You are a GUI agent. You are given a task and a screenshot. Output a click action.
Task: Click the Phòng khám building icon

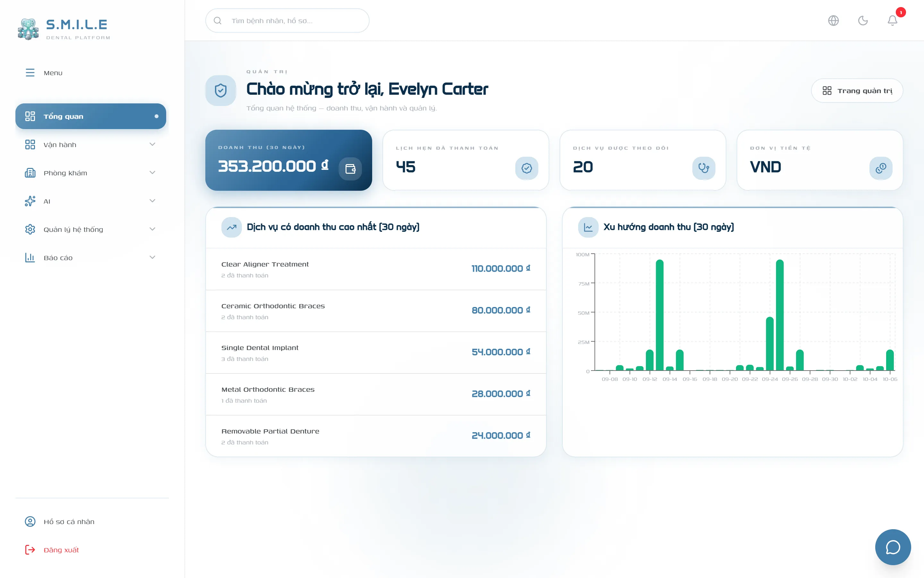tap(30, 173)
